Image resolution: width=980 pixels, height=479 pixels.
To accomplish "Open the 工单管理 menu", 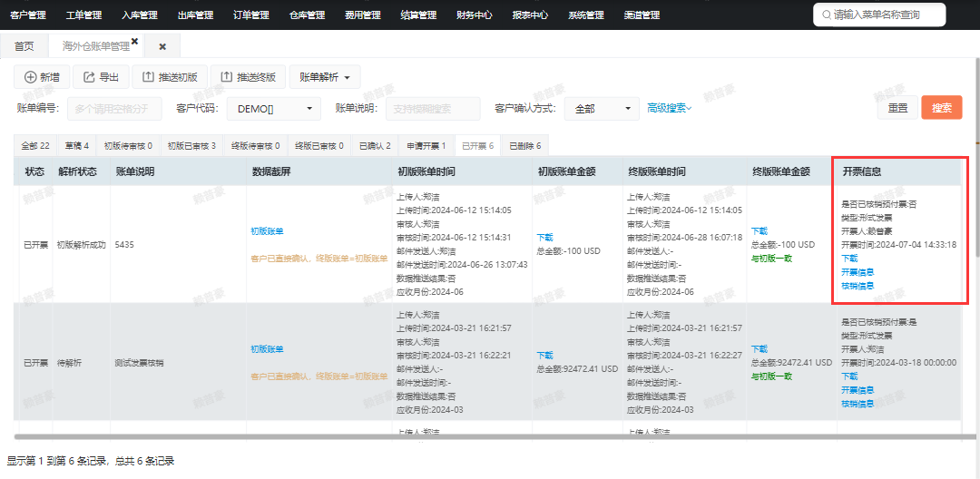I will [x=83, y=15].
